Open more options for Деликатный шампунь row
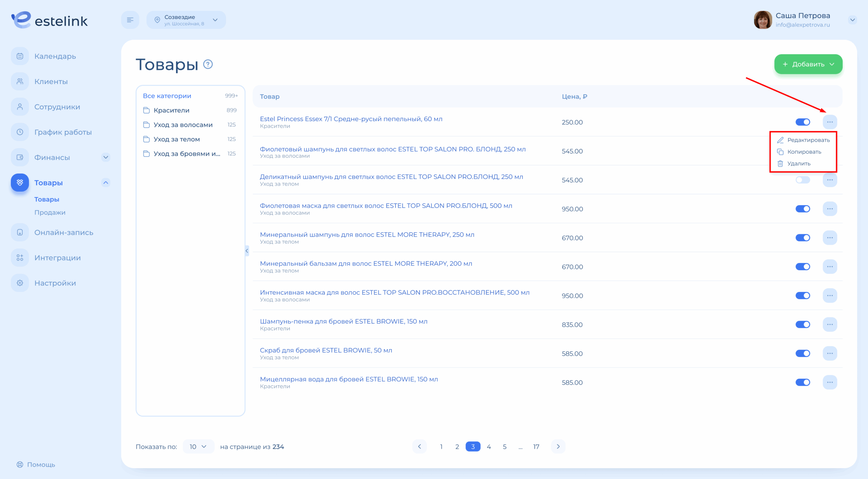 click(830, 180)
